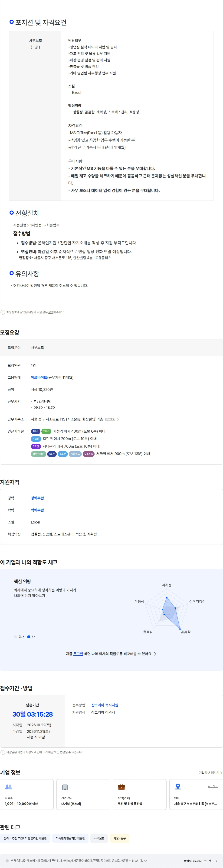Click the 서류전형 > 1차면접 > 최종합격 text
This screenshot has height=868, width=223.
tap(36, 225)
